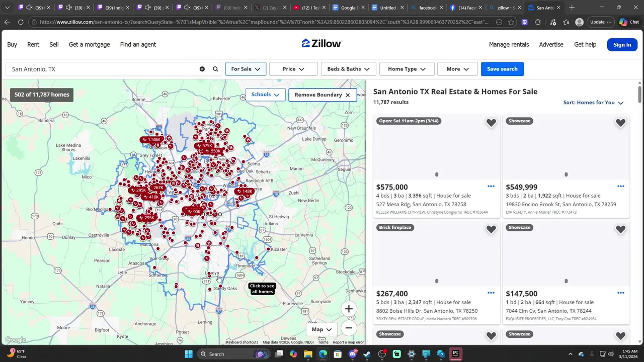This screenshot has height=362, width=644.
Task: Open Steam from the taskbar
Action: coord(367,354)
